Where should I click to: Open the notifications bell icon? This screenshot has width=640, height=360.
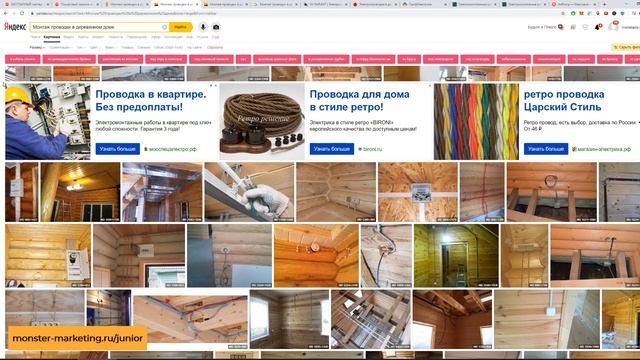pos(598,27)
